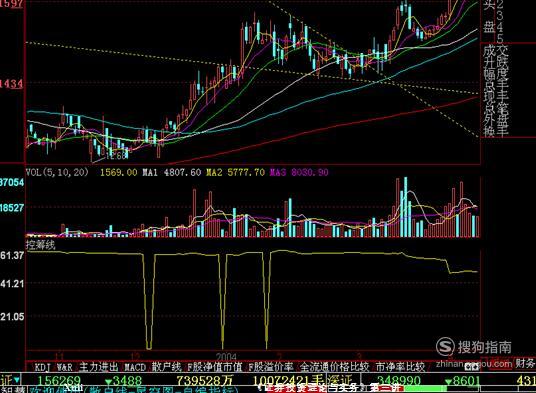Click the 3488 change value in status bar

point(127,381)
